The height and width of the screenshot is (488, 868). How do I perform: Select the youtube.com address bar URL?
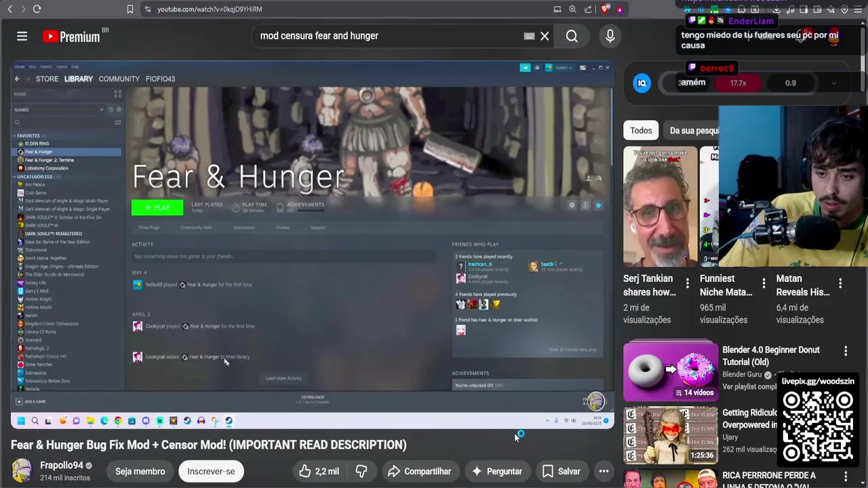pyautogui.click(x=210, y=9)
